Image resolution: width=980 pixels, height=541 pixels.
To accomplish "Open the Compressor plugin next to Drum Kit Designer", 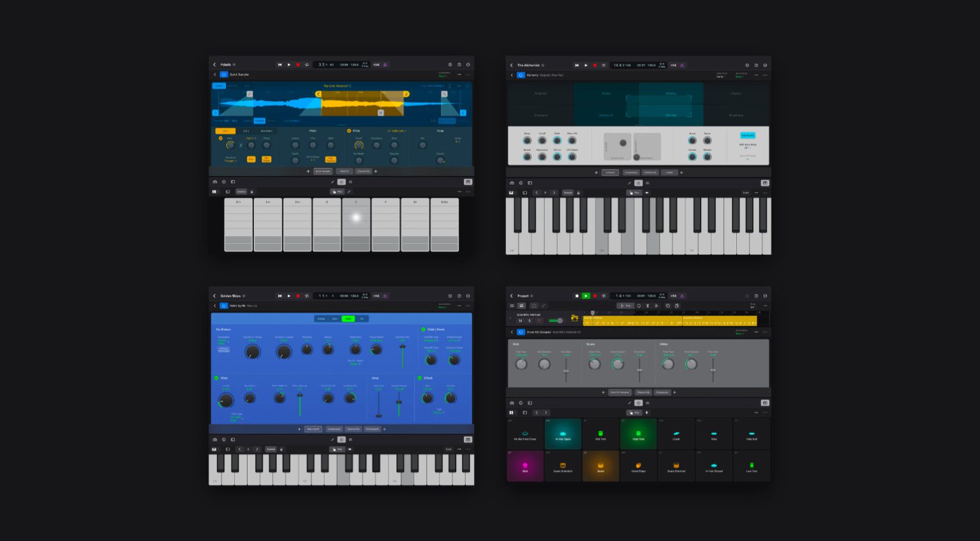I will (662, 392).
